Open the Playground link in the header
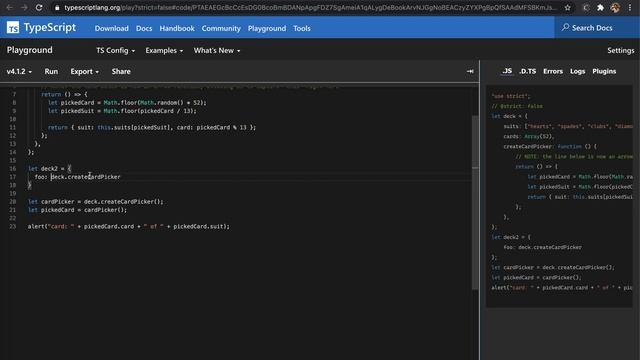This screenshot has height=360, width=640. pos(267,28)
